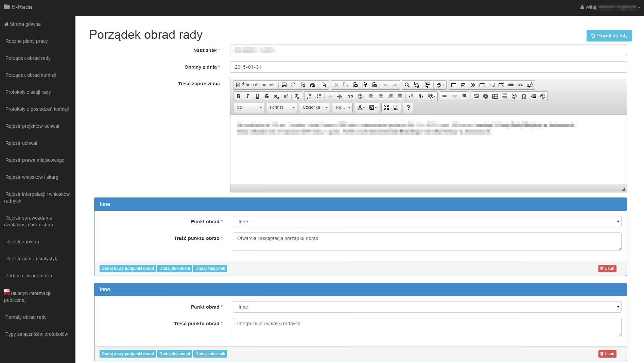Click the insert image icon
Screen dimensions: 644x363
click(x=476, y=96)
